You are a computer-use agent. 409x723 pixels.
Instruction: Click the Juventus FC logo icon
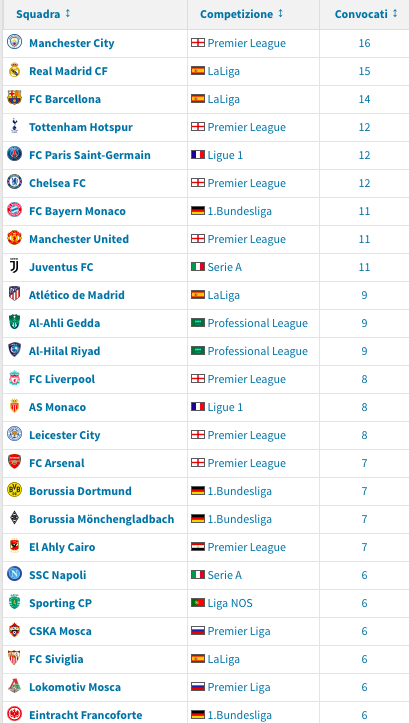14,266
